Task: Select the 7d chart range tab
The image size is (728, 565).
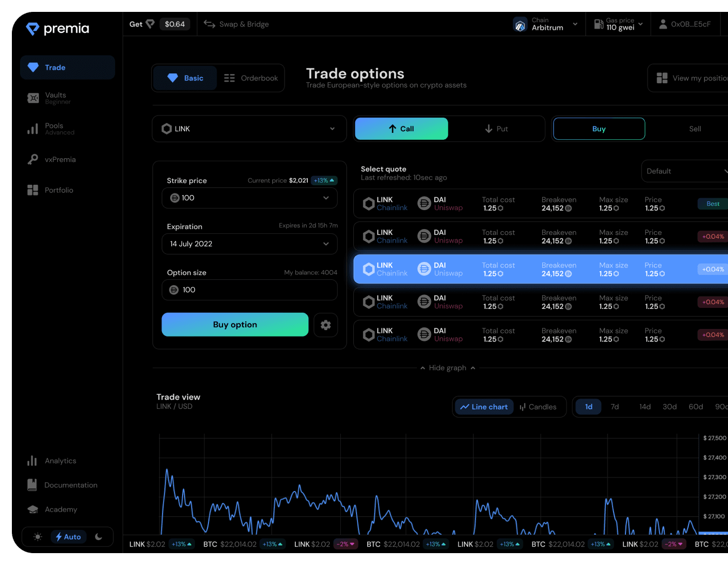Action: 615,407
